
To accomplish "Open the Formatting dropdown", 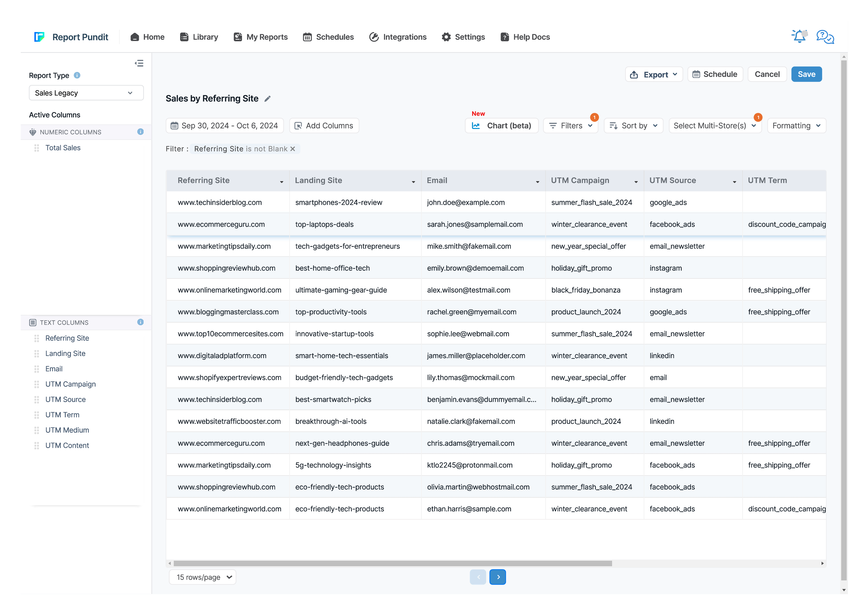I will (x=796, y=126).
